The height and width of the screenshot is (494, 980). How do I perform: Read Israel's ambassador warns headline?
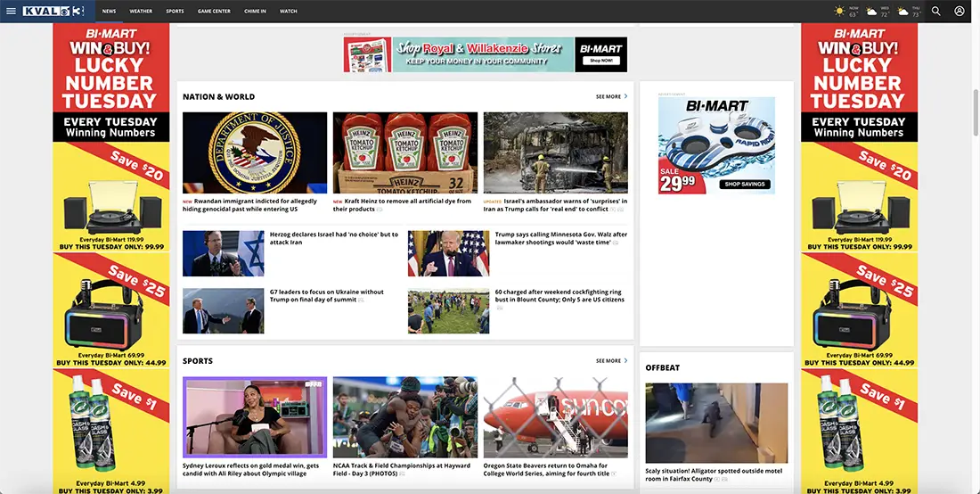pyautogui.click(x=555, y=205)
